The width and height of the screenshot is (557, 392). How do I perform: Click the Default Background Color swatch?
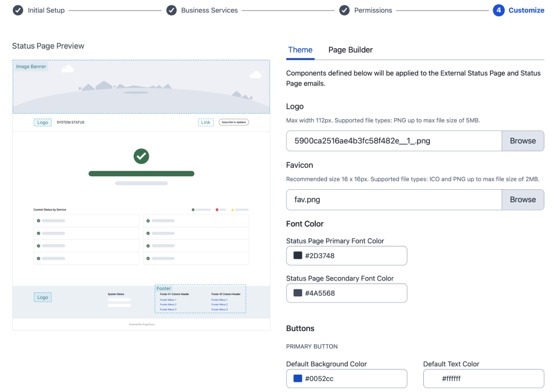(x=297, y=379)
